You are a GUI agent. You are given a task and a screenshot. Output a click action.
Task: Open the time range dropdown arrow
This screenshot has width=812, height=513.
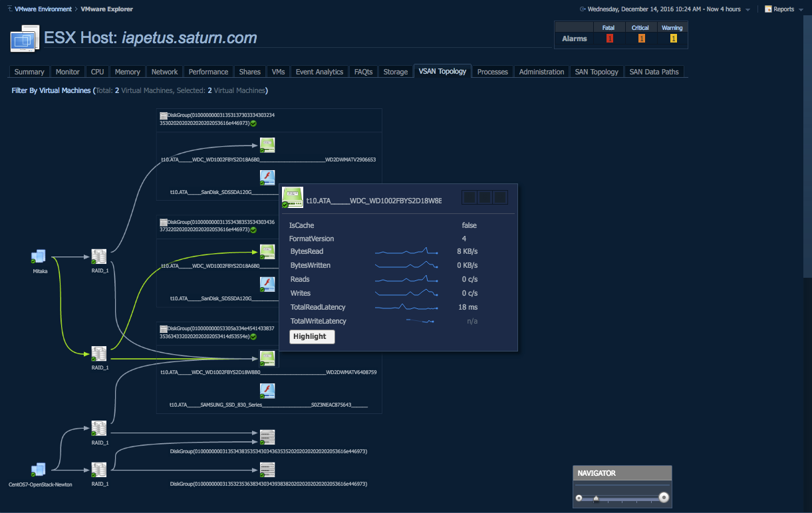coord(747,10)
